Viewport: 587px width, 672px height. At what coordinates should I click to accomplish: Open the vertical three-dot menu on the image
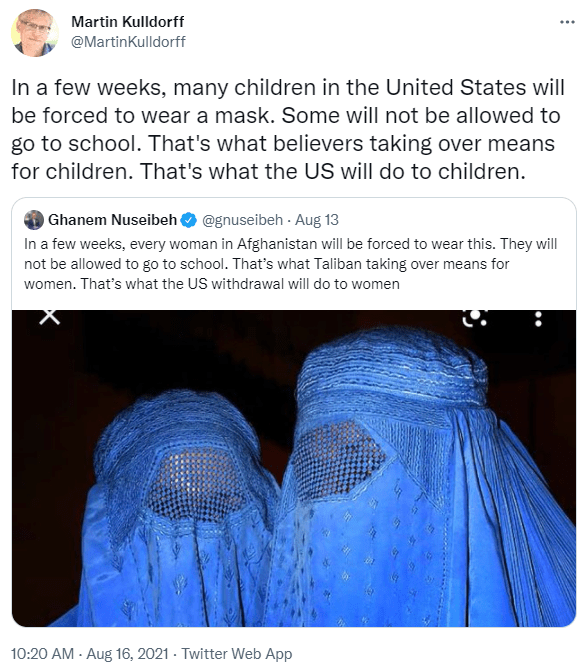(538, 319)
